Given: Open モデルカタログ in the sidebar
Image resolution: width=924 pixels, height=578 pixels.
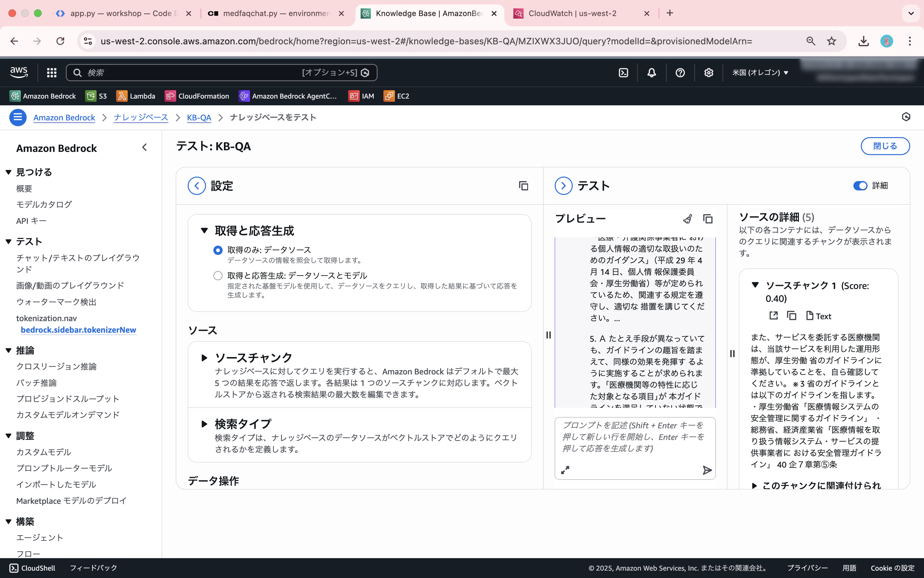Looking at the screenshot, I should pos(44,205).
